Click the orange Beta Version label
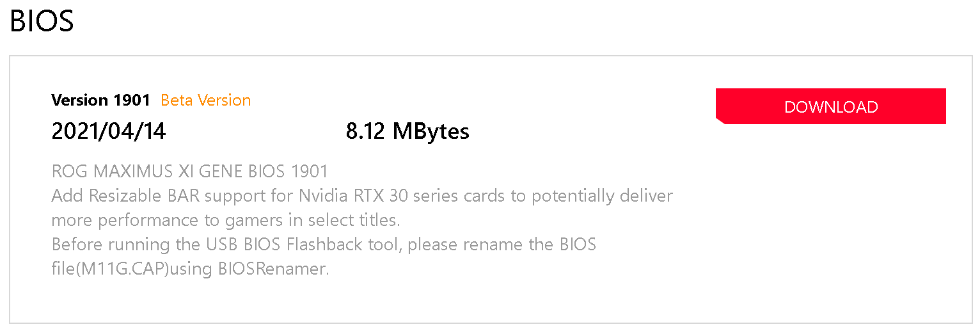The height and width of the screenshot is (329, 980). (x=206, y=100)
